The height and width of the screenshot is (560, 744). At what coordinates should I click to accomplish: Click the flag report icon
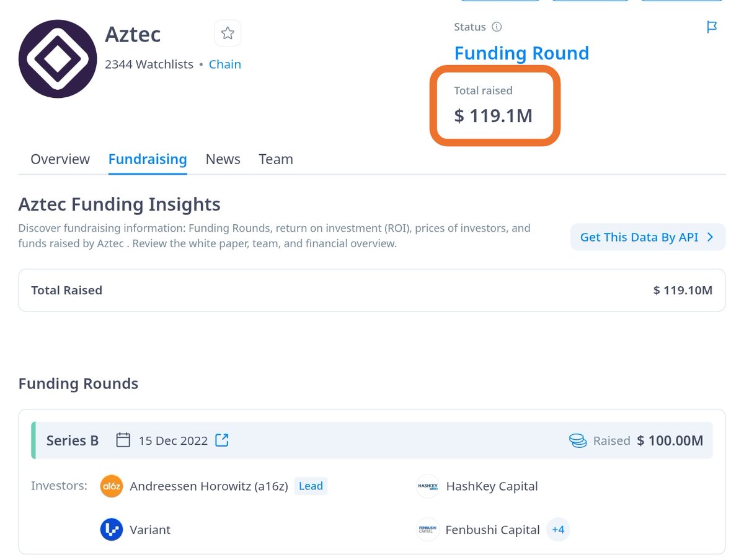pyautogui.click(x=712, y=27)
